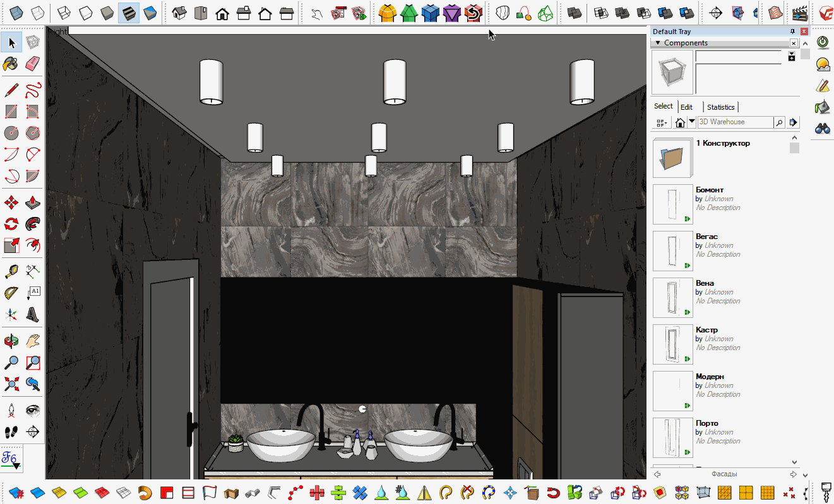Select the 3D Text tool
The height and width of the screenshot is (504, 834).
pos(33,314)
